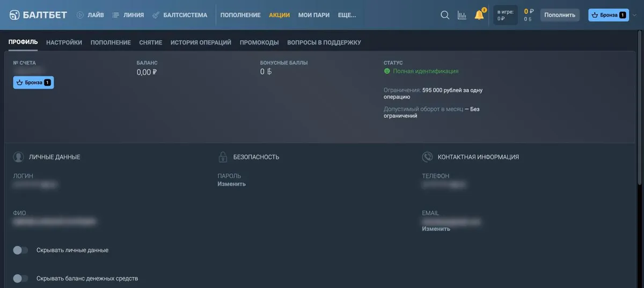Click Изменить under Пароль

point(231,184)
